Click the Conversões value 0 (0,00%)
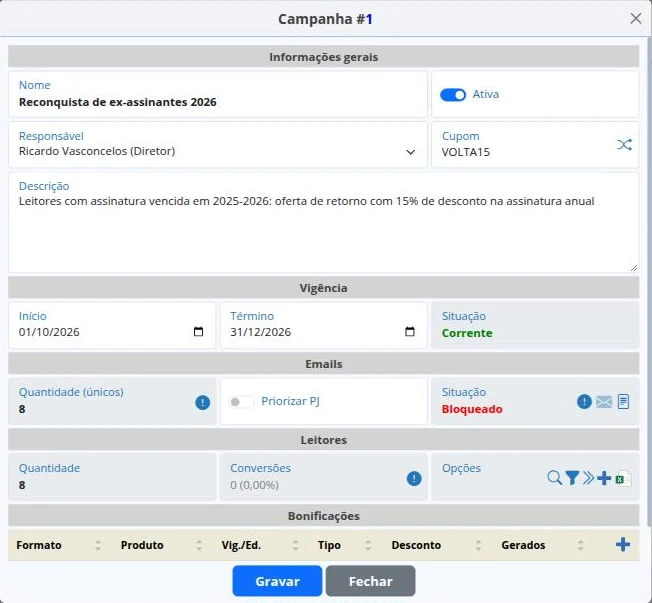The height and width of the screenshot is (603, 652). (x=254, y=485)
